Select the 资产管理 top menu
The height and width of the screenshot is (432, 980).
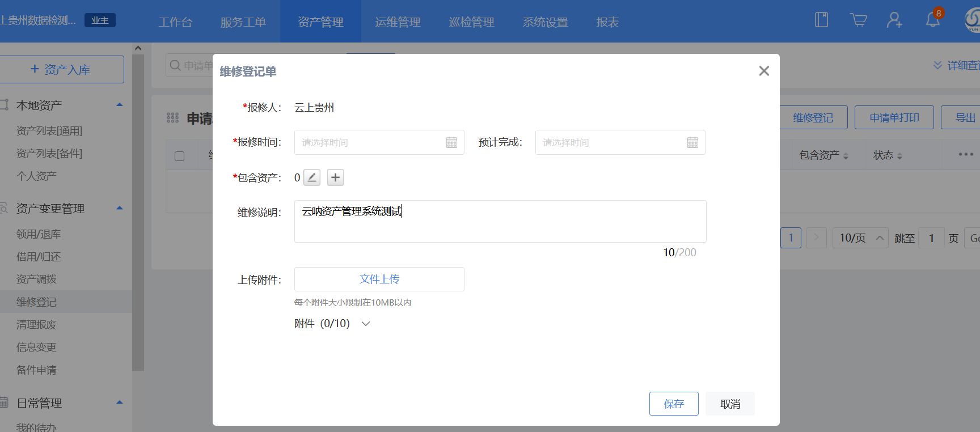click(320, 22)
